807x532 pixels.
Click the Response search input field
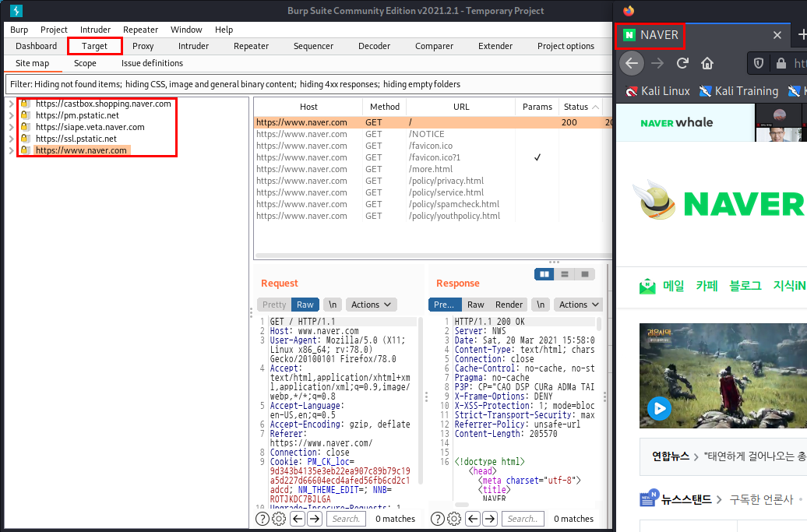pyautogui.click(x=522, y=519)
